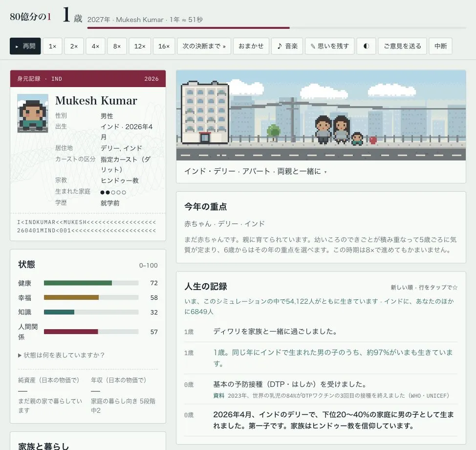The image size is (476, 450).
Task: Open 思いを残す note button
Action: coord(330,46)
